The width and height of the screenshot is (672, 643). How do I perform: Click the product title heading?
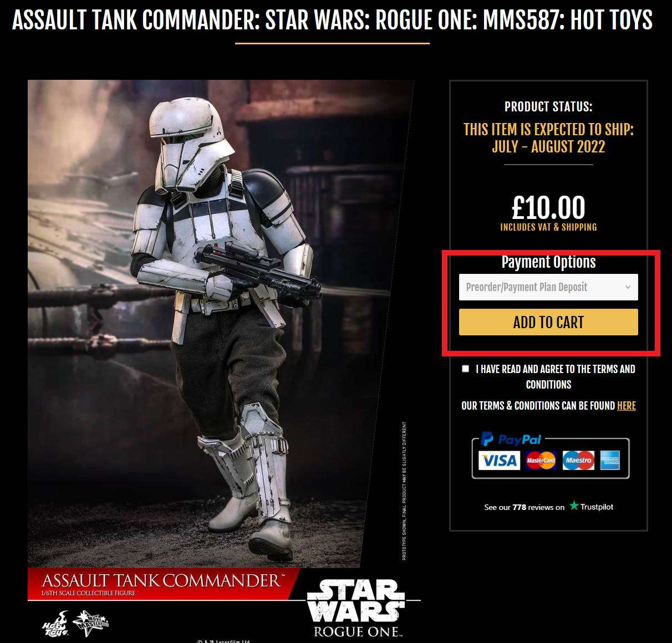[x=332, y=21]
